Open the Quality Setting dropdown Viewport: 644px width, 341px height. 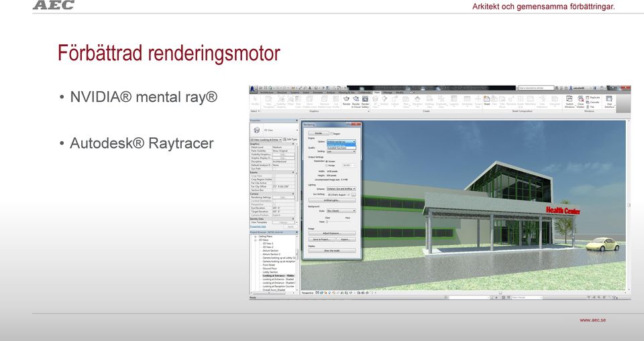pyautogui.click(x=341, y=151)
